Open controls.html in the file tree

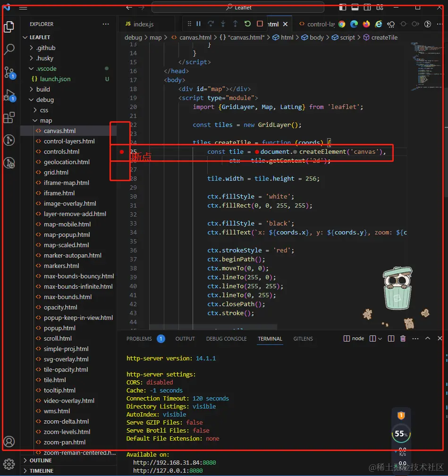68,151
